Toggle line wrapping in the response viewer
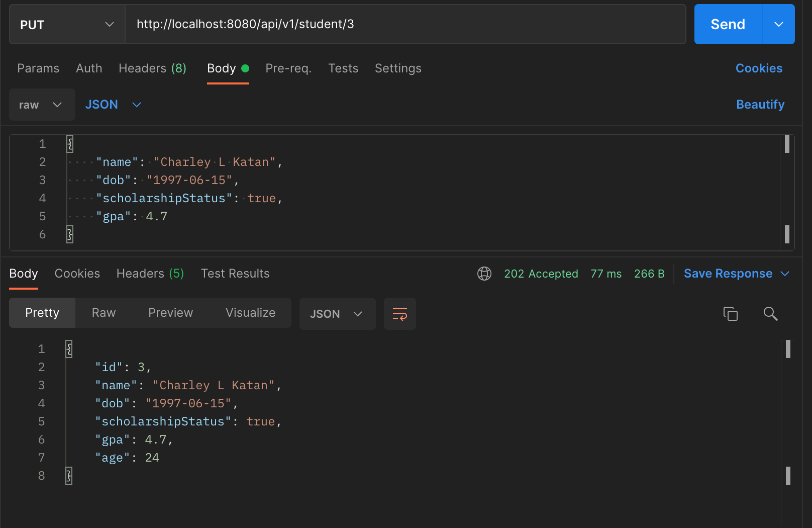 click(x=399, y=313)
